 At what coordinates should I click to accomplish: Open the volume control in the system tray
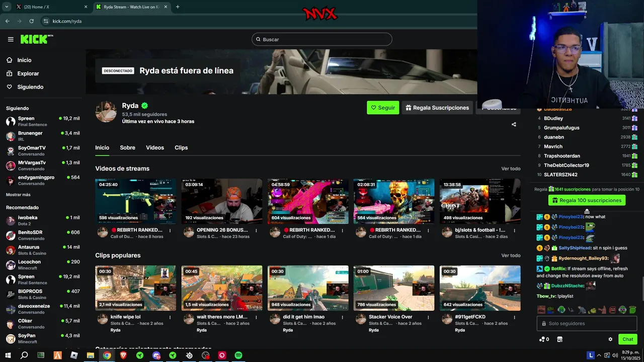[614, 355]
